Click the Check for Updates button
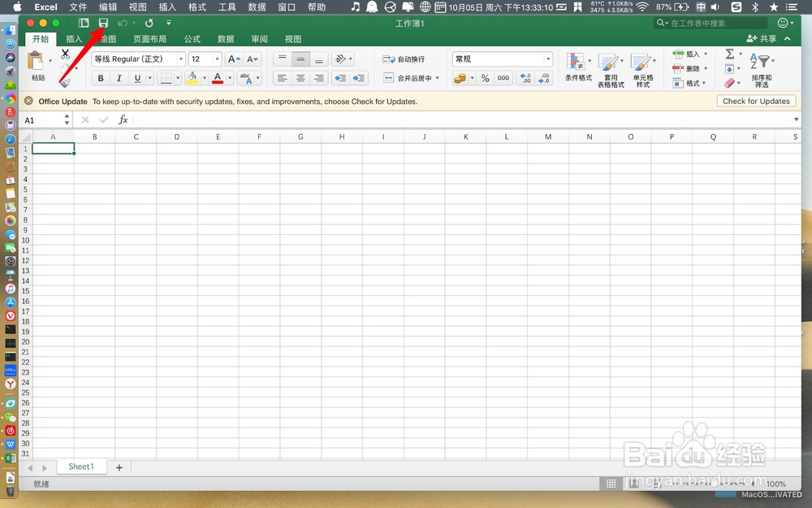The height and width of the screenshot is (508, 812). (x=756, y=101)
